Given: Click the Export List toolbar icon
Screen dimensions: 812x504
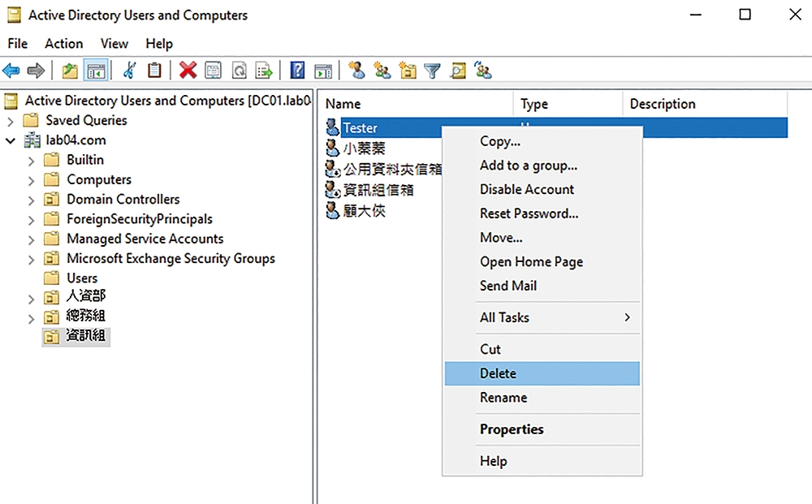Looking at the screenshot, I should coord(264,71).
